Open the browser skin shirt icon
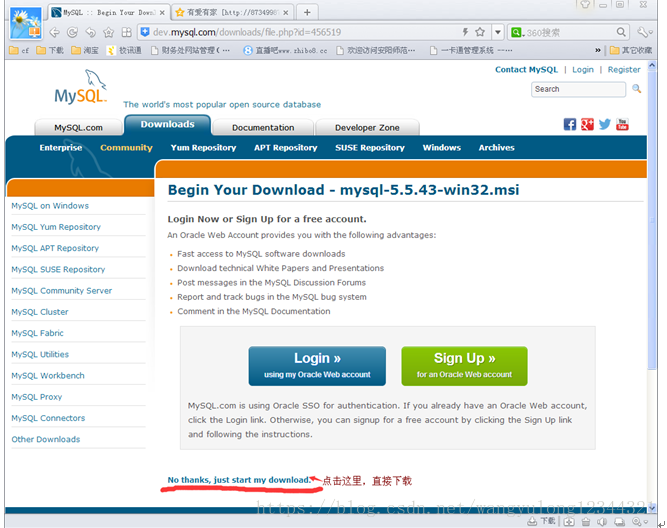Image resolution: width=667 pixels, height=528 pixels. pyautogui.click(x=585, y=5)
